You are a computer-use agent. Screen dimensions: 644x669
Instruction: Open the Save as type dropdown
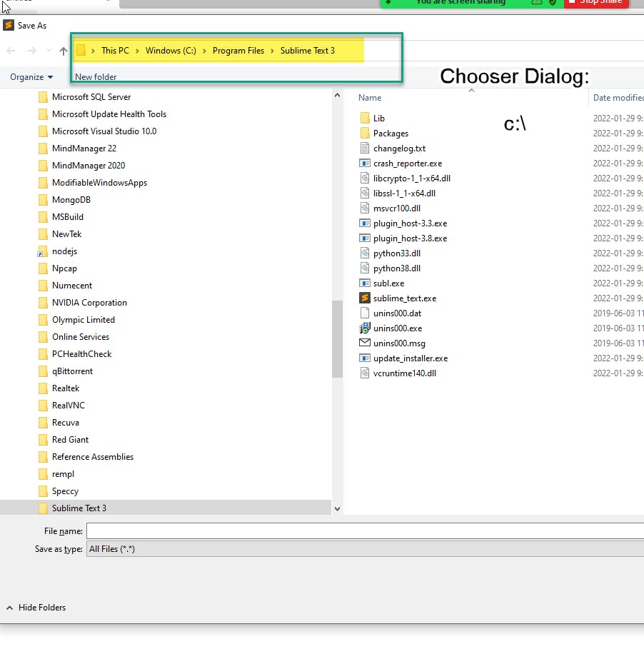366,549
